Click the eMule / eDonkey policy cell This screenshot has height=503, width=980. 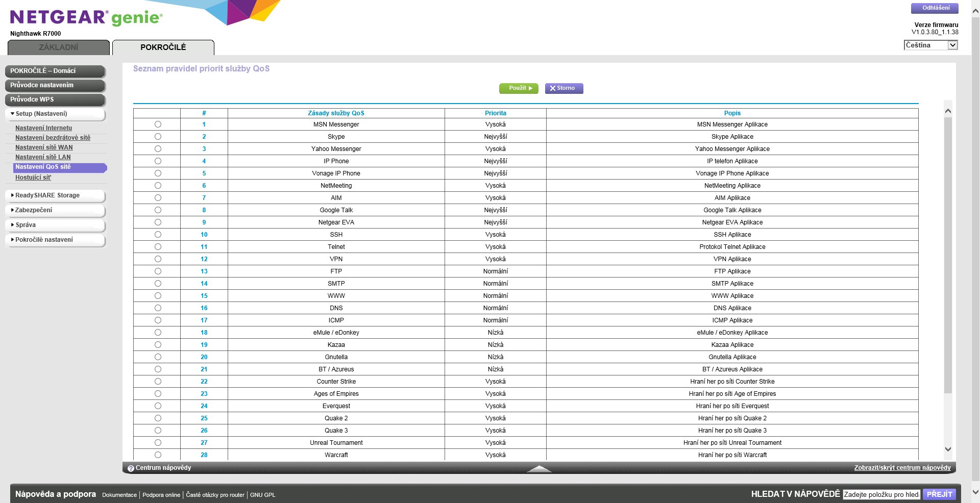(x=336, y=333)
